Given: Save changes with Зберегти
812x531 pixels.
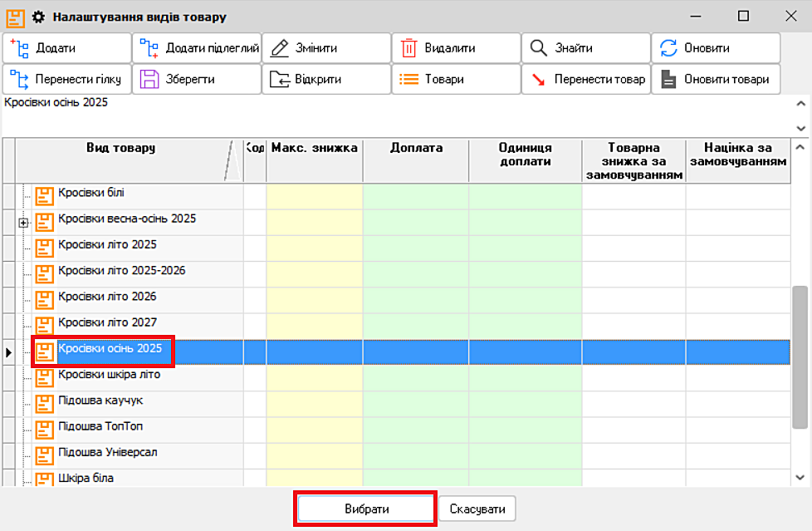Looking at the screenshot, I should (x=197, y=80).
